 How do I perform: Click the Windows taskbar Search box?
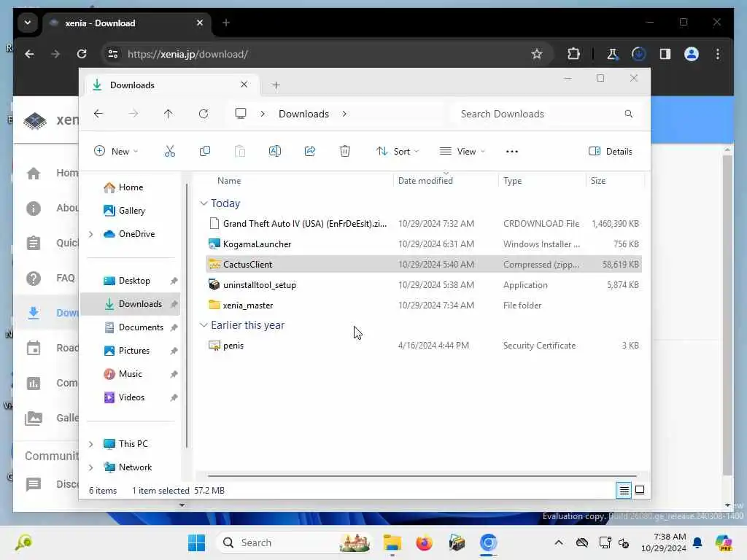293,542
